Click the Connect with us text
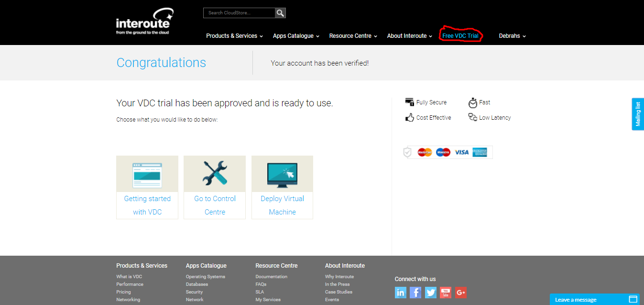This screenshot has width=644, height=305. tap(415, 279)
